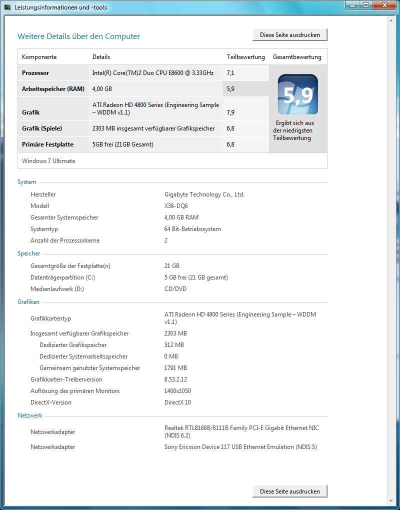Click the 'Datenträgerpartition (C:)' label
Viewport: 420px width, 510px height.
point(62,277)
